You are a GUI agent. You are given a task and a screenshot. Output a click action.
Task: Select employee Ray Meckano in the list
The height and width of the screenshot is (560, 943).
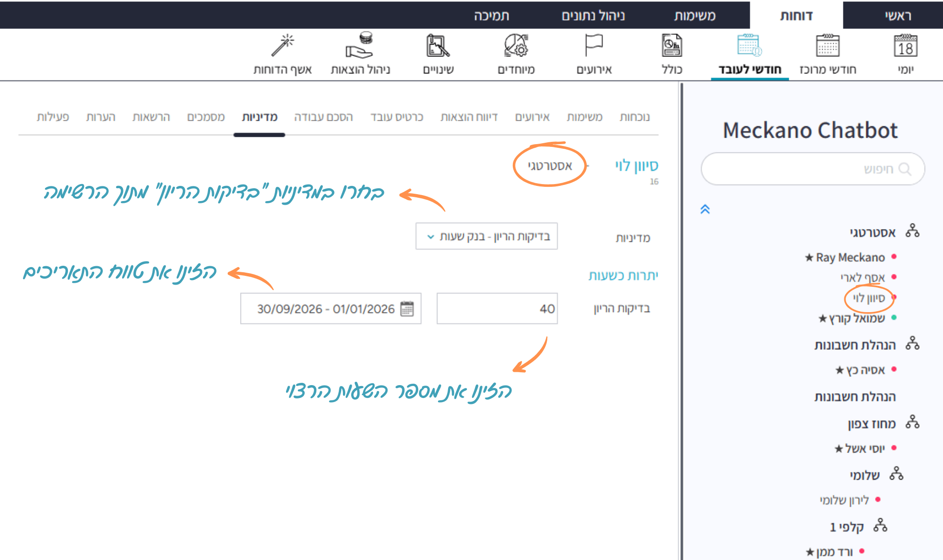pos(850,258)
